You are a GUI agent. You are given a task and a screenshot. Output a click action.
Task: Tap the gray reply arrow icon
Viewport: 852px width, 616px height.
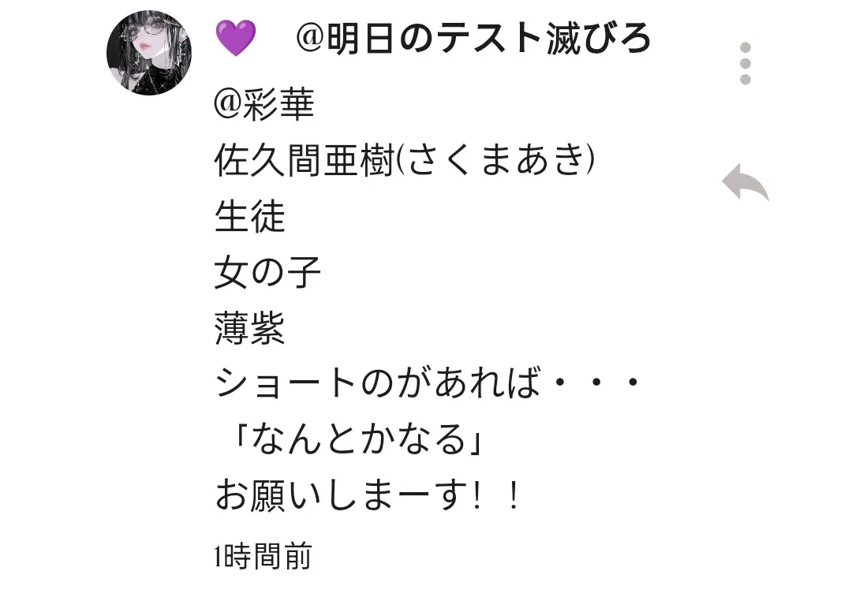(x=745, y=182)
